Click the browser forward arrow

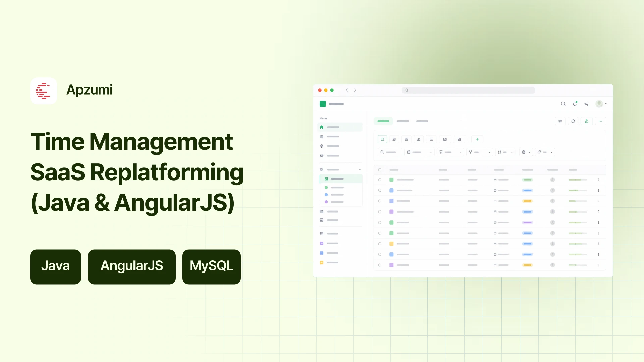tap(355, 90)
